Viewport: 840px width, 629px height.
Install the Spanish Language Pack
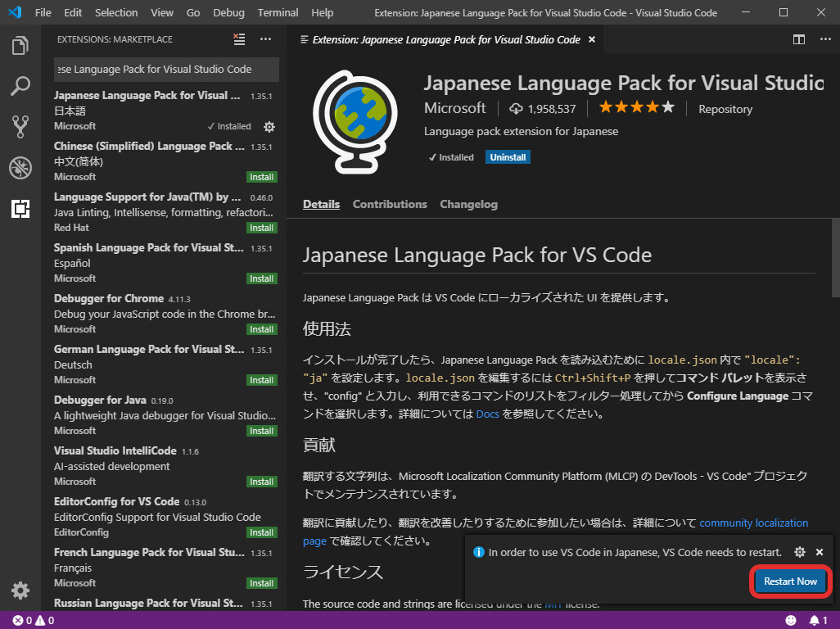[261, 278]
